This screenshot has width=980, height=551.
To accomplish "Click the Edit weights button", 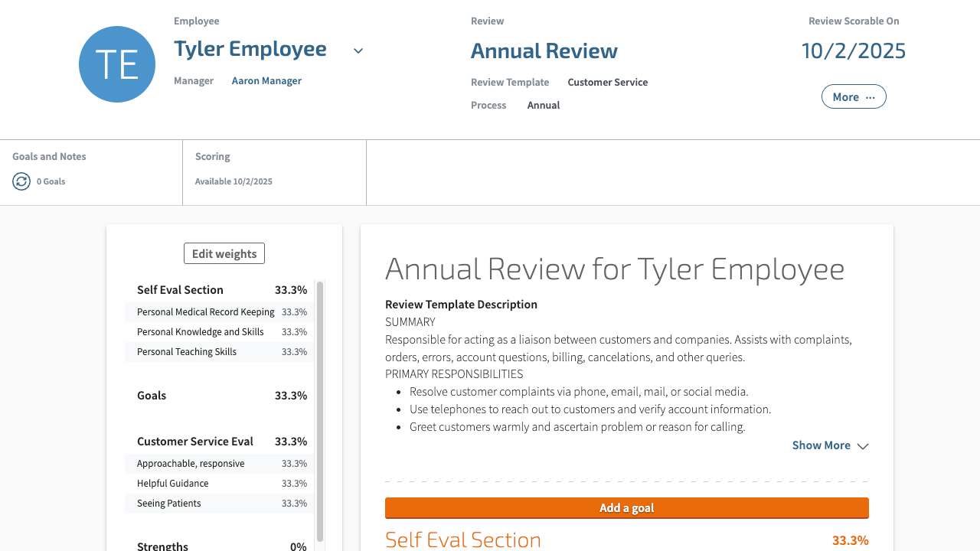I will click(x=224, y=253).
